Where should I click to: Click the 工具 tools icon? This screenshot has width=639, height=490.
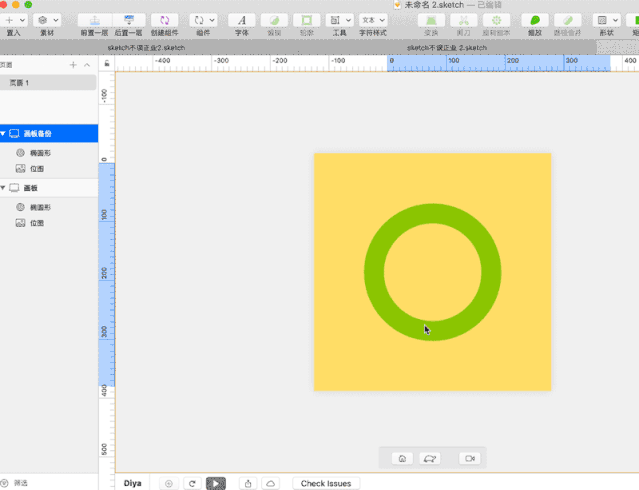coord(335,20)
